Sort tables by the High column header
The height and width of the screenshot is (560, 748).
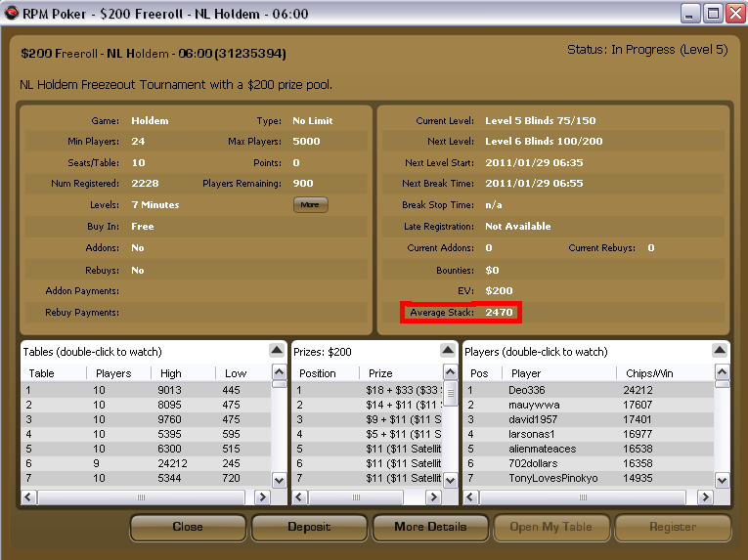click(x=183, y=373)
